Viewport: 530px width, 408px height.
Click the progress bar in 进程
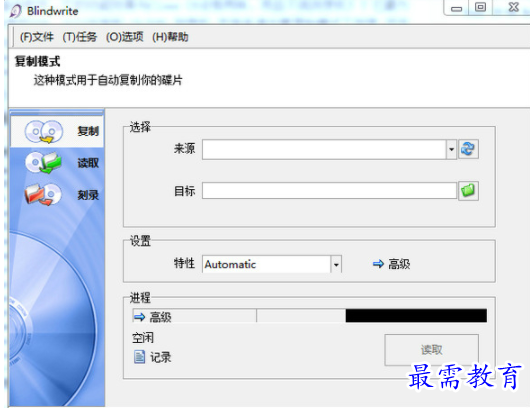coord(416,315)
